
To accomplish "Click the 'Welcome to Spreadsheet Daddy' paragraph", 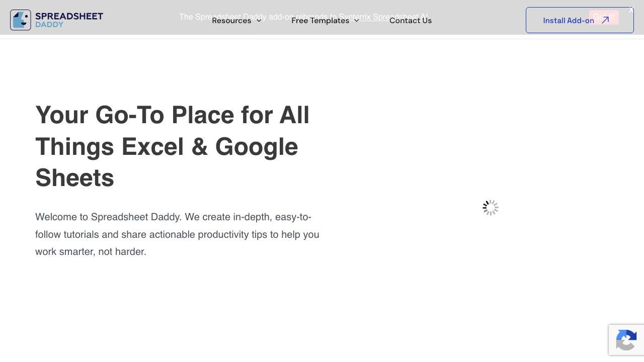I will (177, 234).
